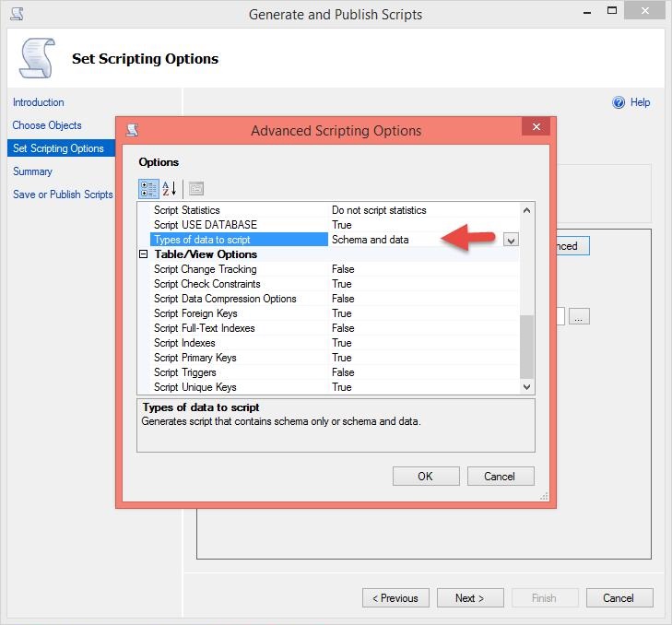Open the Types of data to script dropdown
The height and width of the screenshot is (625, 672).
tap(511, 240)
